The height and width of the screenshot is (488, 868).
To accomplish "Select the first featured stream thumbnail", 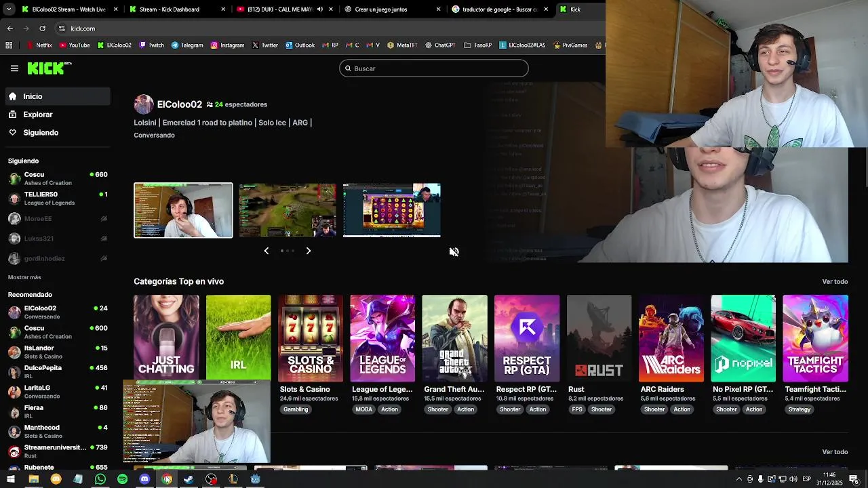I will point(183,210).
